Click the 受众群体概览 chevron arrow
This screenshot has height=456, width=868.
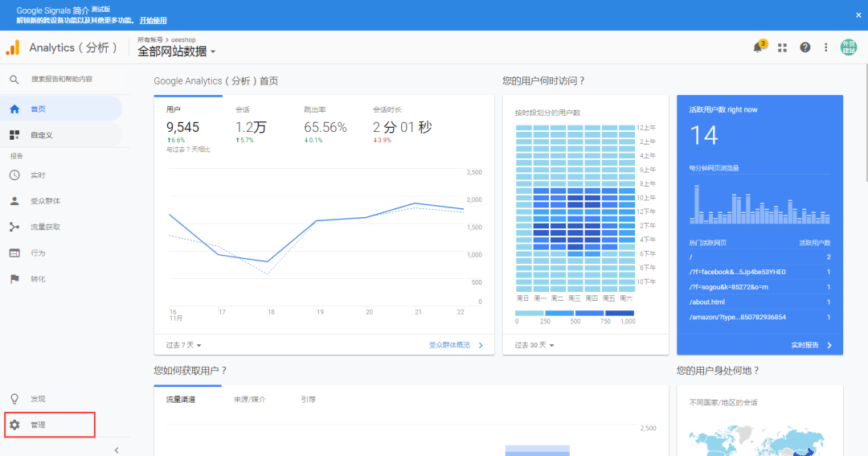[x=481, y=345]
